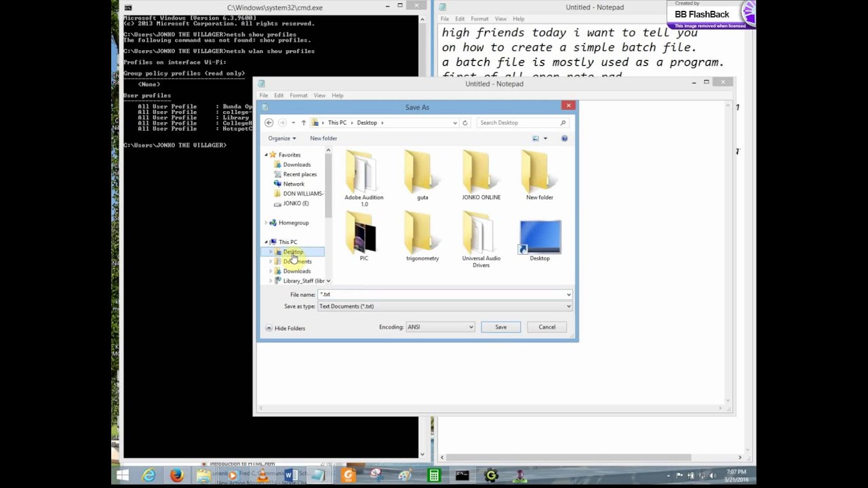Open Windows Start button on taskbar
868x488 pixels.
point(123,476)
